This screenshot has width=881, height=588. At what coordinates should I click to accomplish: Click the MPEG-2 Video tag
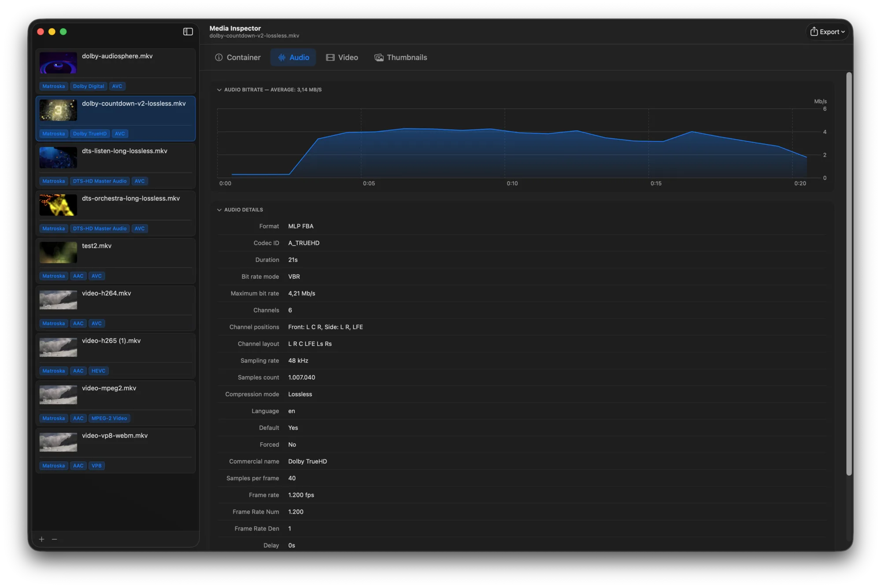click(x=109, y=418)
